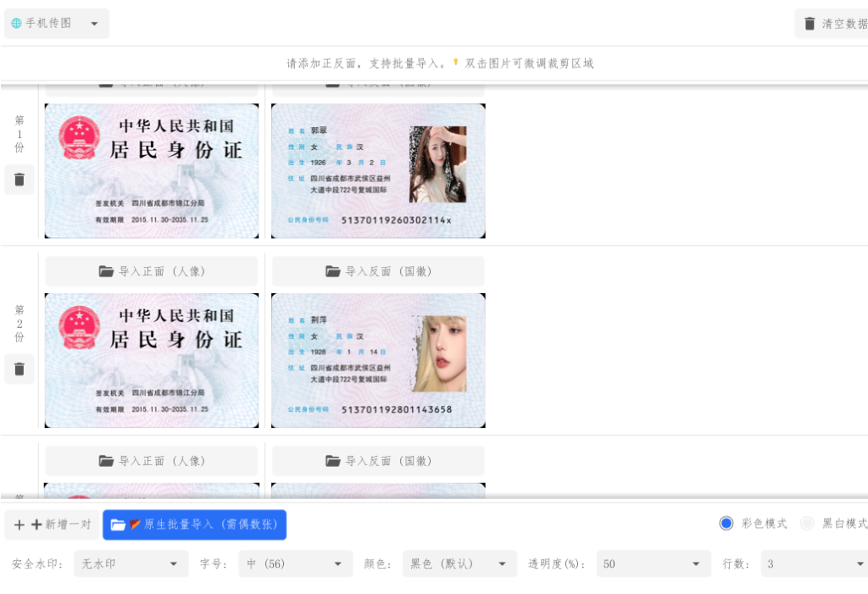Screen dimensions: 868x594
Task: Click the 透明度(%) label
Action: (556, 563)
